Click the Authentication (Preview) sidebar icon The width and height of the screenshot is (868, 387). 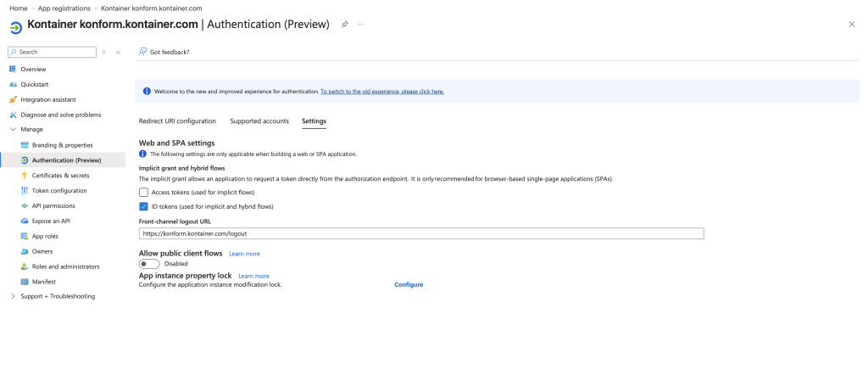pyautogui.click(x=25, y=160)
